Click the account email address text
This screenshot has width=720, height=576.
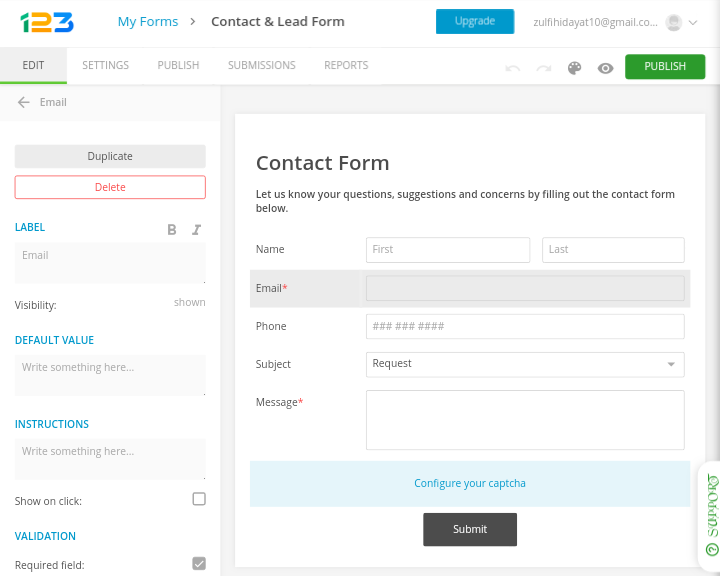tap(595, 23)
